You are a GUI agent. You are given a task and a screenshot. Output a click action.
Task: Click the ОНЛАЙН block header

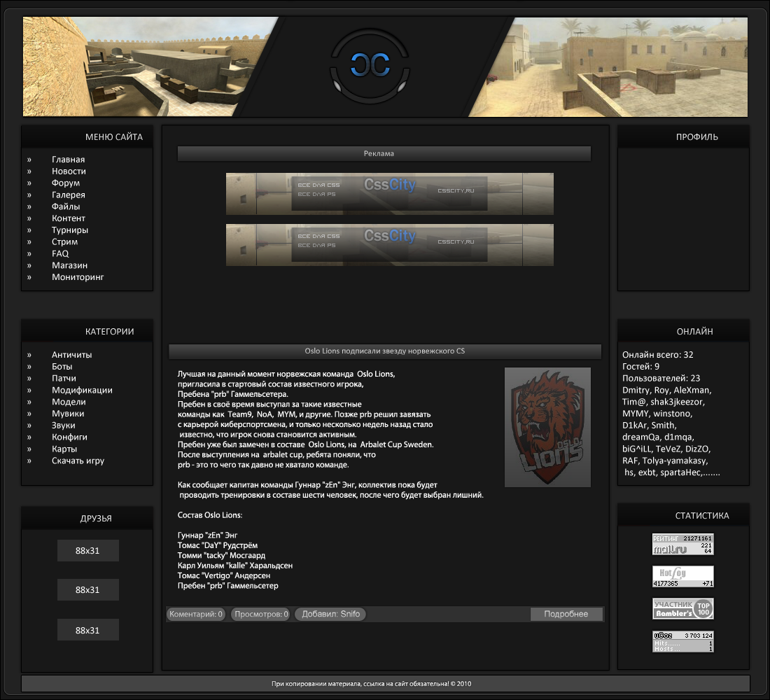coord(683,332)
